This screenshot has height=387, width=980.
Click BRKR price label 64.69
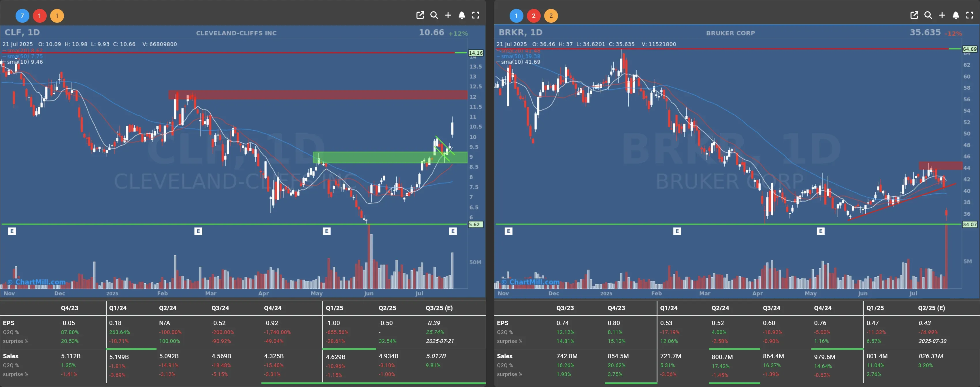pyautogui.click(x=970, y=49)
